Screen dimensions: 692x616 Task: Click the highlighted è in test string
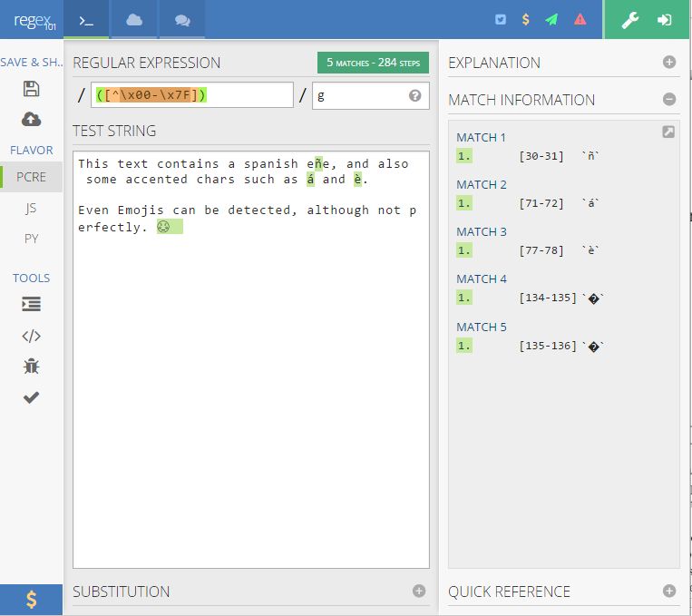pos(357,180)
